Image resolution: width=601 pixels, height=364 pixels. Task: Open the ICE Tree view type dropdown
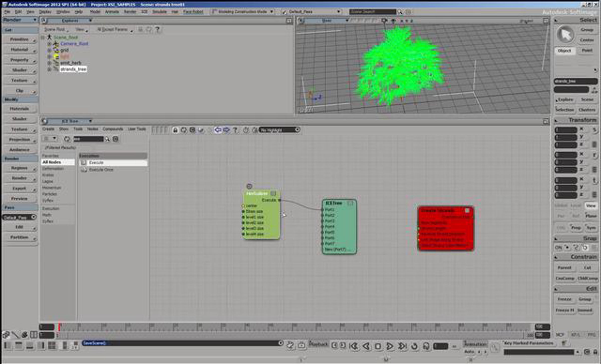click(70, 121)
